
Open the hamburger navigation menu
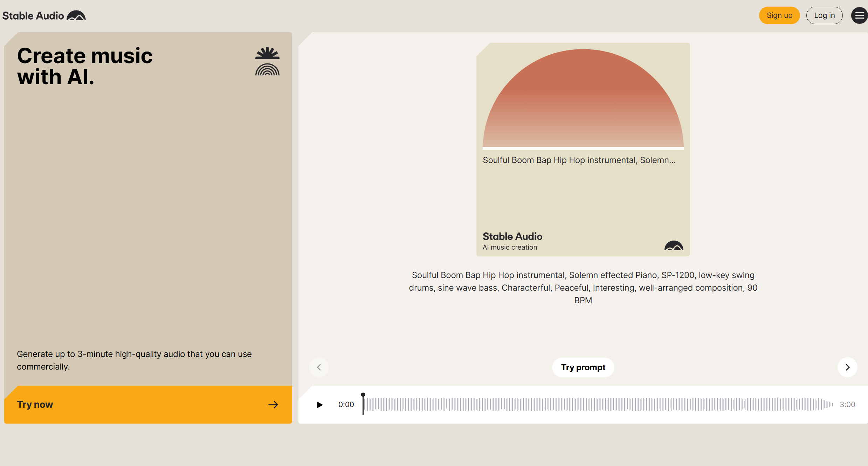[x=859, y=15]
